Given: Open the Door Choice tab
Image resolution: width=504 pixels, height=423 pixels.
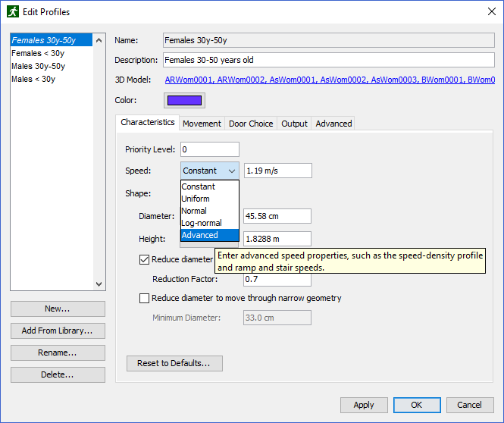Looking at the screenshot, I should pos(251,124).
